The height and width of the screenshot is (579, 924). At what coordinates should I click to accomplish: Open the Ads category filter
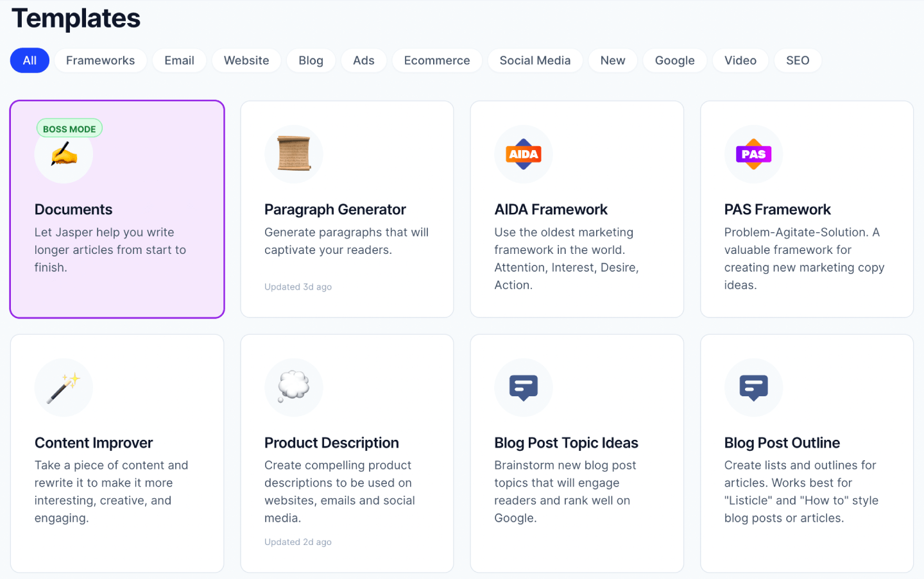click(x=364, y=60)
